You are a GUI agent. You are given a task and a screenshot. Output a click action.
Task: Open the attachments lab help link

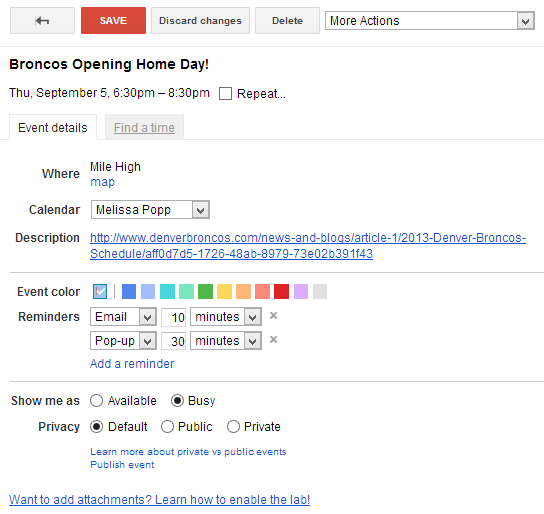coord(159,499)
